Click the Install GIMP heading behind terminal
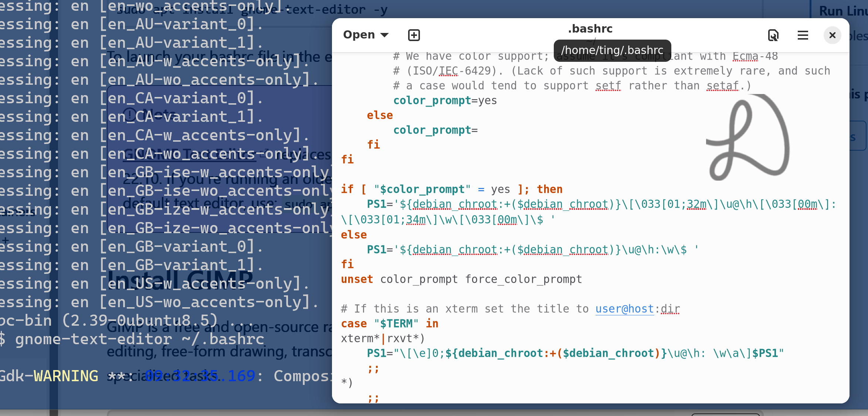The height and width of the screenshot is (416, 868). click(180, 279)
